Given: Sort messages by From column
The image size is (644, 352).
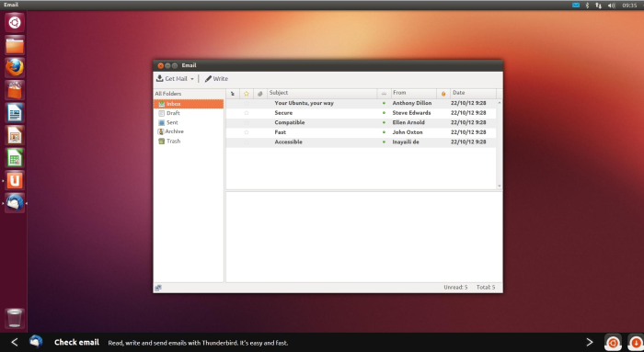Looking at the screenshot, I should (x=414, y=93).
